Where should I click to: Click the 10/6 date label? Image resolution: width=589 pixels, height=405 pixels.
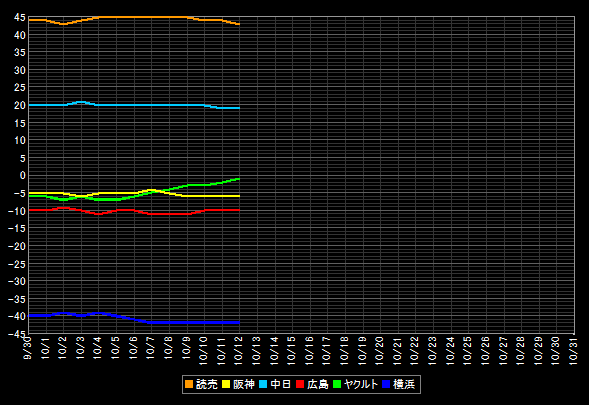click(133, 348)
